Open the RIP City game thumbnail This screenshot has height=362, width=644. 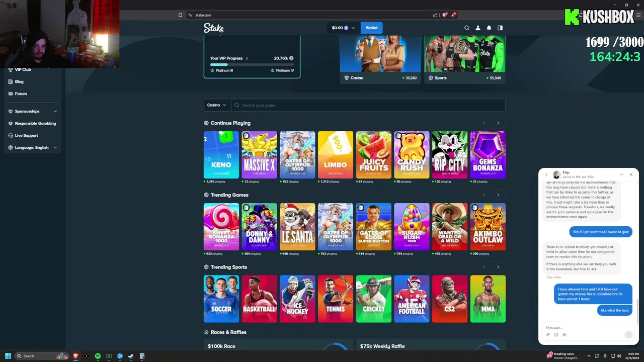[450, 155]
